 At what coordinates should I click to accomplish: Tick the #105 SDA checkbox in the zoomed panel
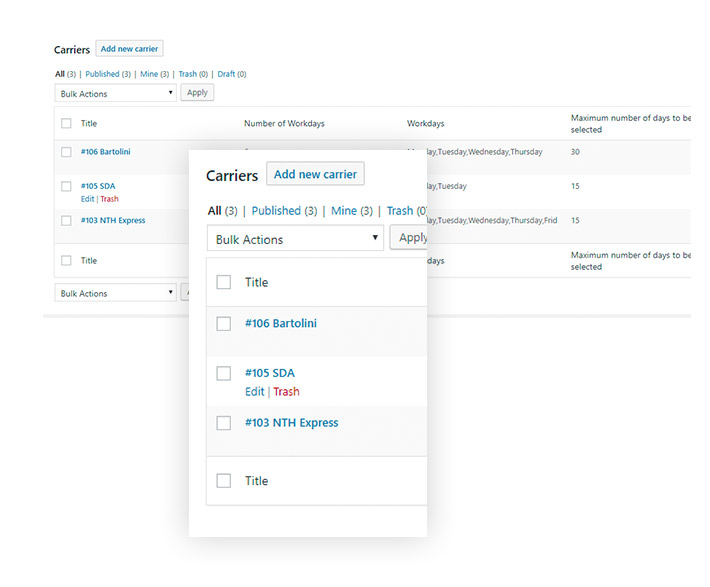224,373
